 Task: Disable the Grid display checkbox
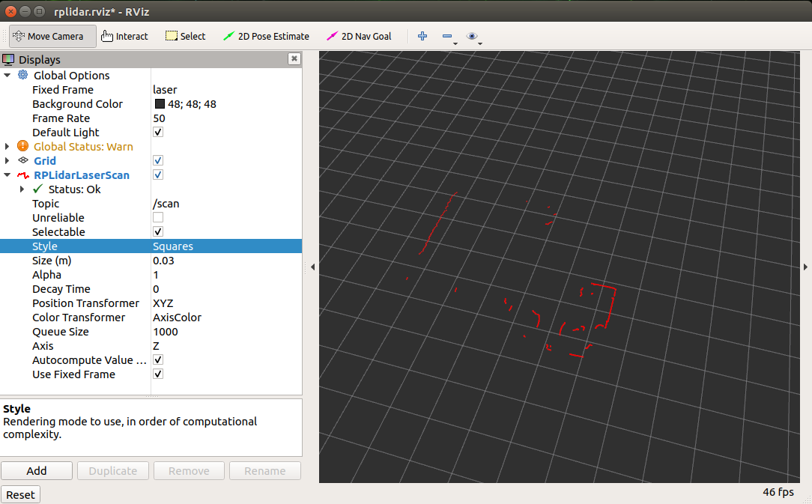(x=158, y=161)
